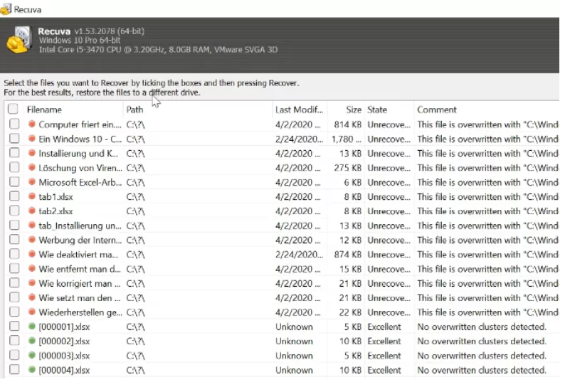Select checkbox for [000001].xlsx
The image size is (570, 392).
(x=14, y=327)
